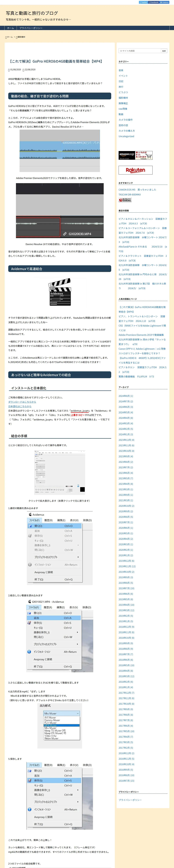Share the page via the Twitter button
Image resolution: width=174 pixels, height=868 pixels.
click(x=143, y=2)
